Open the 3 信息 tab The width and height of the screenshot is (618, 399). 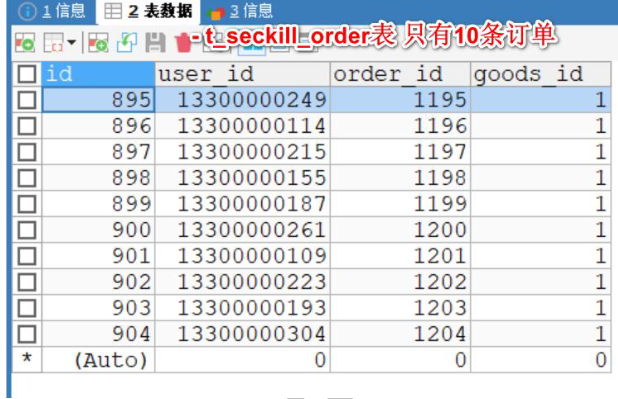240,11
